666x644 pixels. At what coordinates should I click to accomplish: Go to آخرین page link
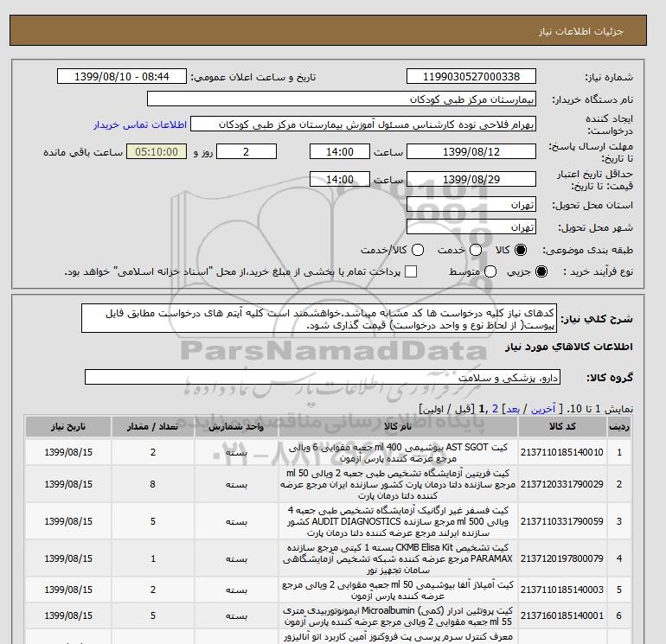[x=543, y=409]
